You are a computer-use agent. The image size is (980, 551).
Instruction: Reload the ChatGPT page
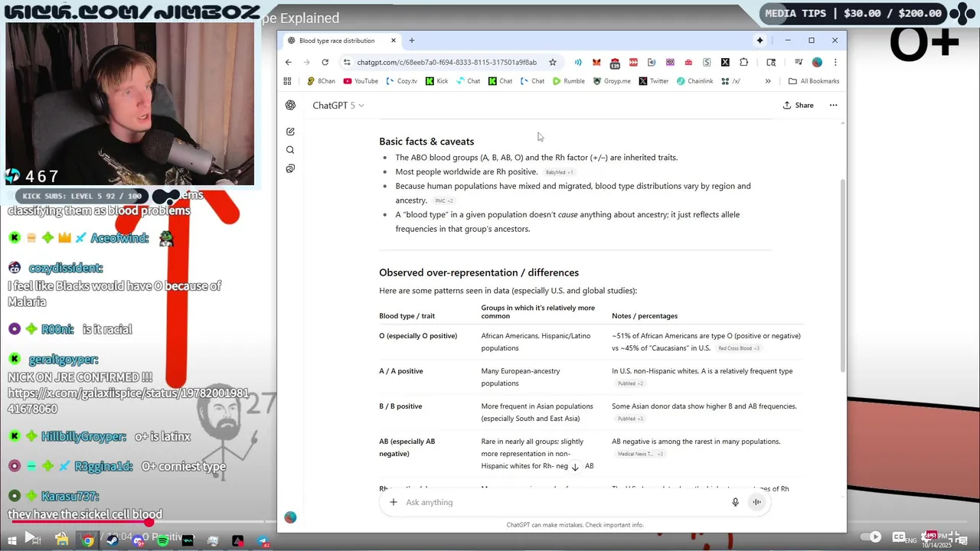click(x=325, y=62)
